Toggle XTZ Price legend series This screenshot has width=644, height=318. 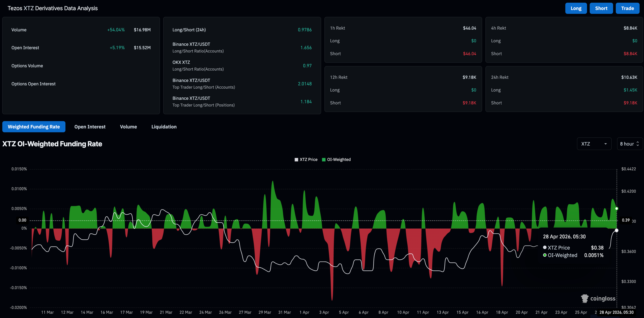[x=308, y=160]
